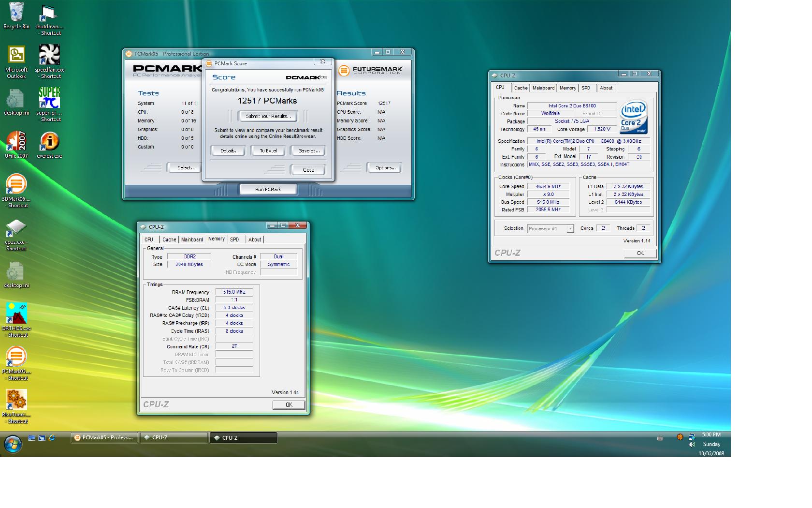Open Internet Explorer quick launch icon
Viewport: 812px width, 508px height.
(x=52, y=438)
